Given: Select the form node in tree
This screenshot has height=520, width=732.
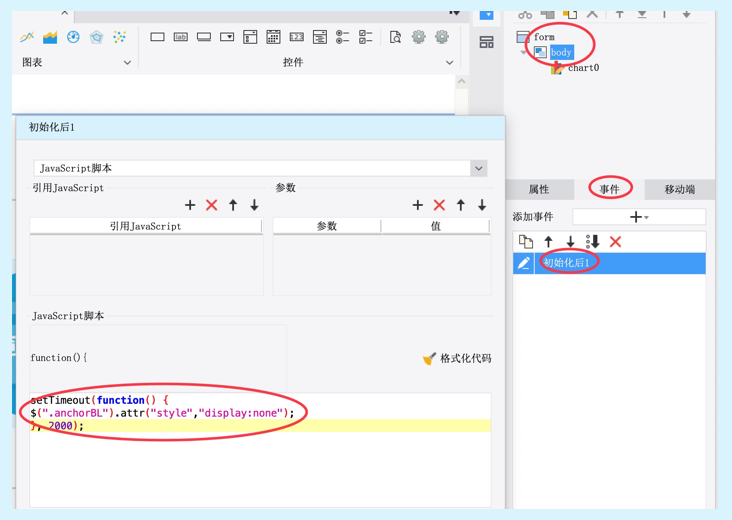Looking at the screenshot, I should click(544, 37).
